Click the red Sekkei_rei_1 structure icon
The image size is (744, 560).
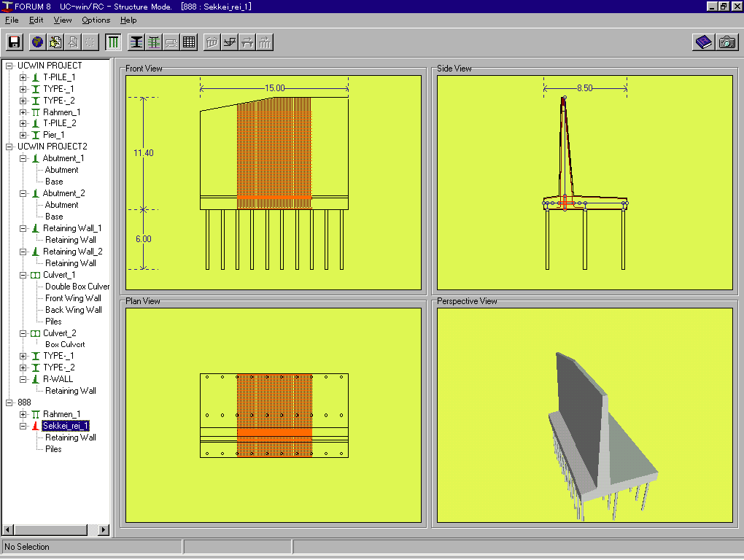click(x=36, y=426)
